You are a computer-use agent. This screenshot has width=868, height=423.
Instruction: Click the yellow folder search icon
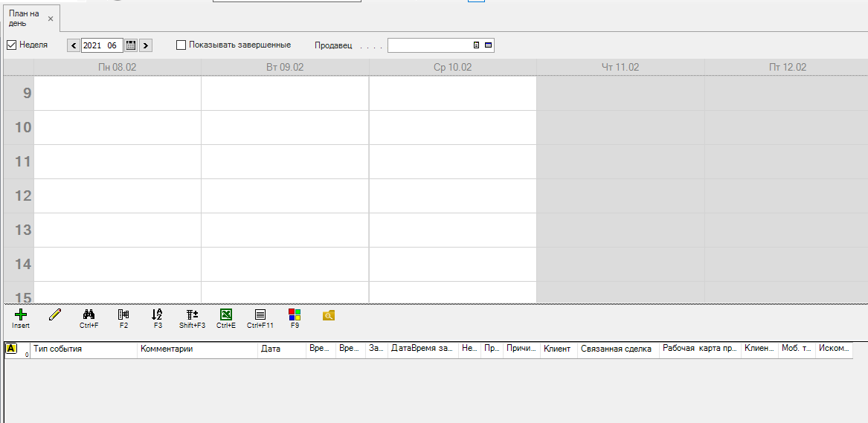[329, 316]
